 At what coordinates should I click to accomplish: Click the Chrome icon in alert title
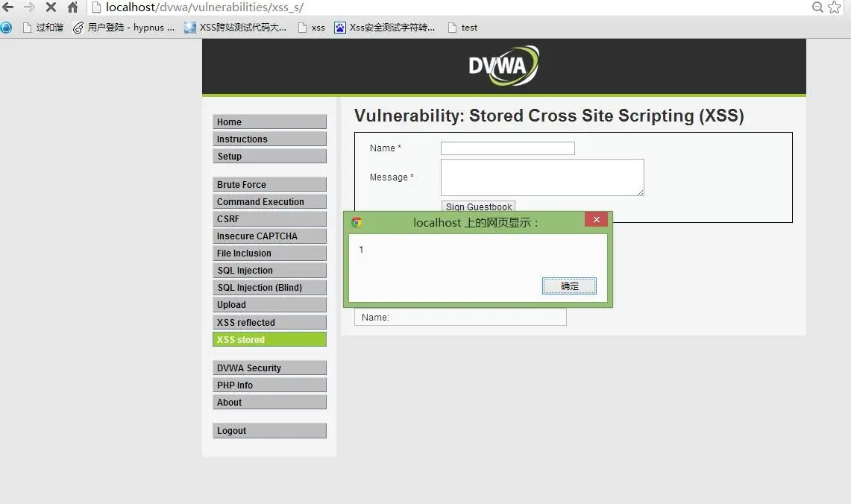357,222
